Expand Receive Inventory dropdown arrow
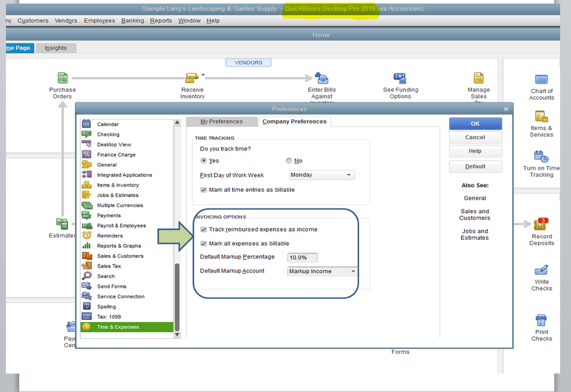The image size is (571, 392). pyautogui.click(x=203, y=75)
